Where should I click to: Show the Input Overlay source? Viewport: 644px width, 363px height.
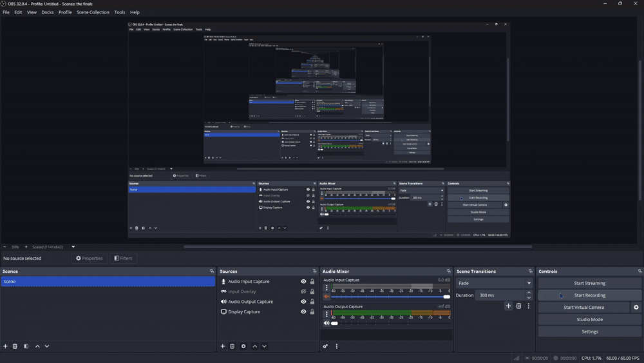(x=303, y=291)
